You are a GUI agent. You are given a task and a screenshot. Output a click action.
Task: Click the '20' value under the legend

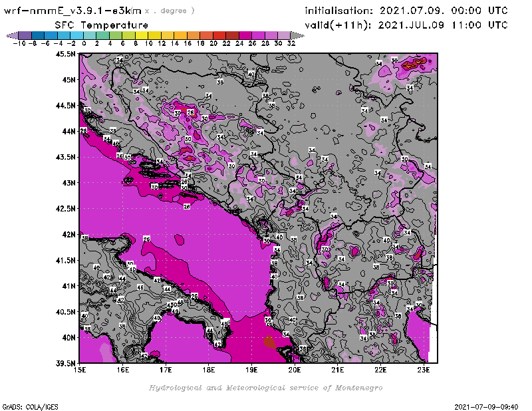click(x=213, y=43)
